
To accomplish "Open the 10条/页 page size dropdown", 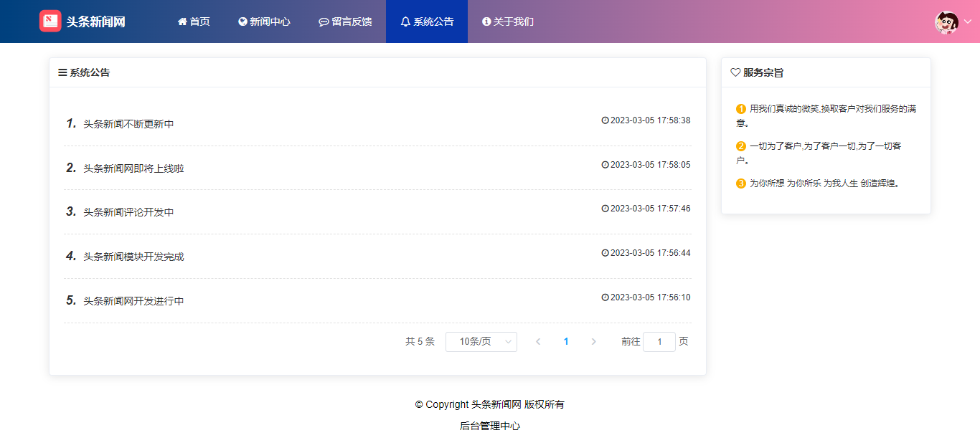I will tap(481, 342).
